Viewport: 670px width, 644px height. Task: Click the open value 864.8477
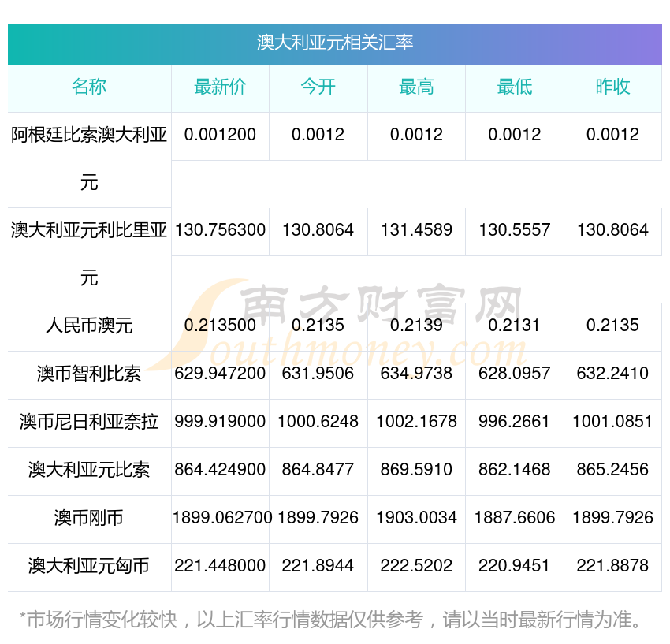(x=318, y=469)
